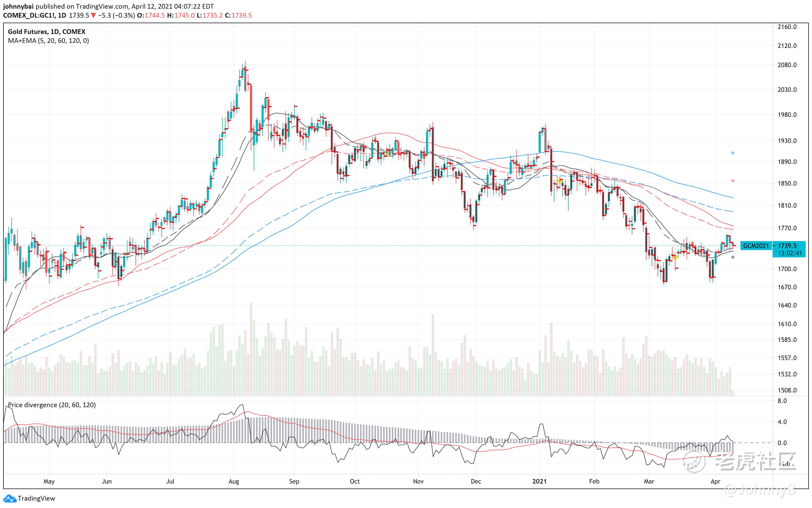
Task: Open the Price divergence (20, 60, 120) legend
Action: pyautogui.click(x=52, y=405)
